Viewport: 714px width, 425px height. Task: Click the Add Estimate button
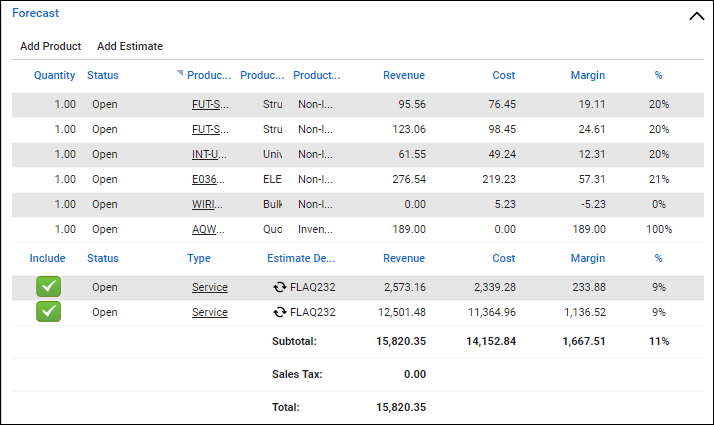(130, 46)
